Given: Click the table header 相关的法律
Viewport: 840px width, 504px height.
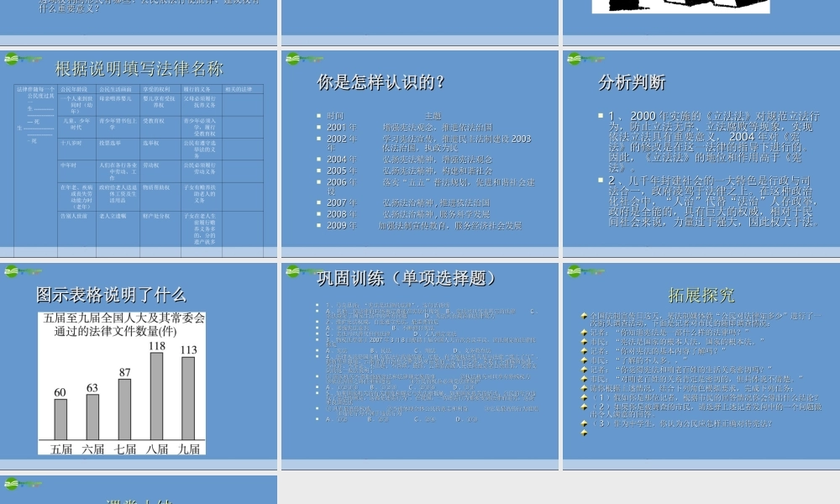Looking at the screenshot, I should tap(239, 89).
